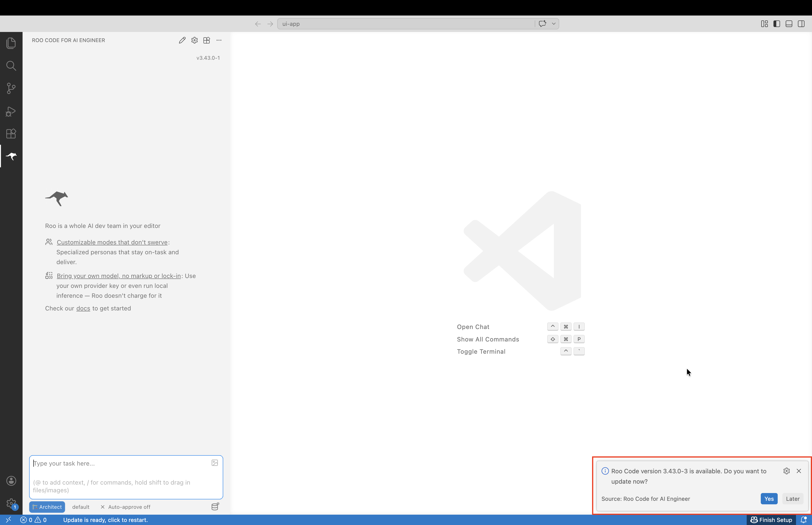Image resolution: width=812 pixels, height=525 pixels.
Task: Open the Extensions view
Action: coord(11,134)
